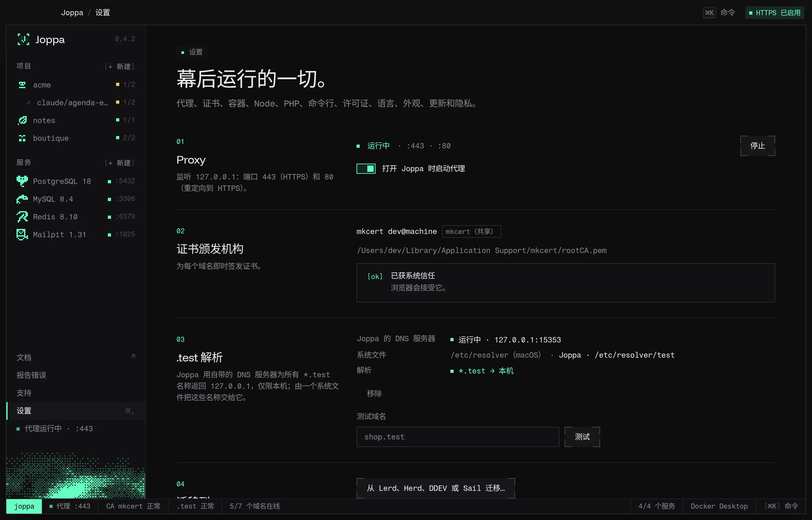Focus the 测试域名 shop.test input field
This screenshot has width=812, height=520.
pos(458,437)
